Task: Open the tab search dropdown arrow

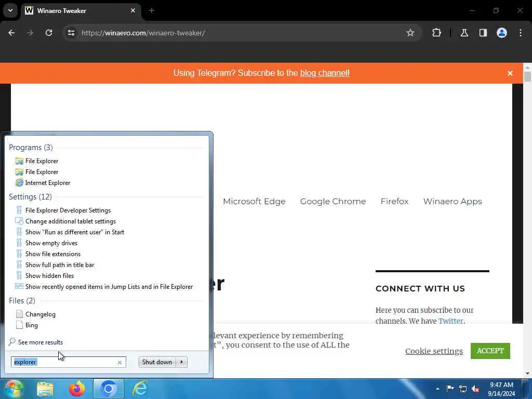Action: [10, 10]
